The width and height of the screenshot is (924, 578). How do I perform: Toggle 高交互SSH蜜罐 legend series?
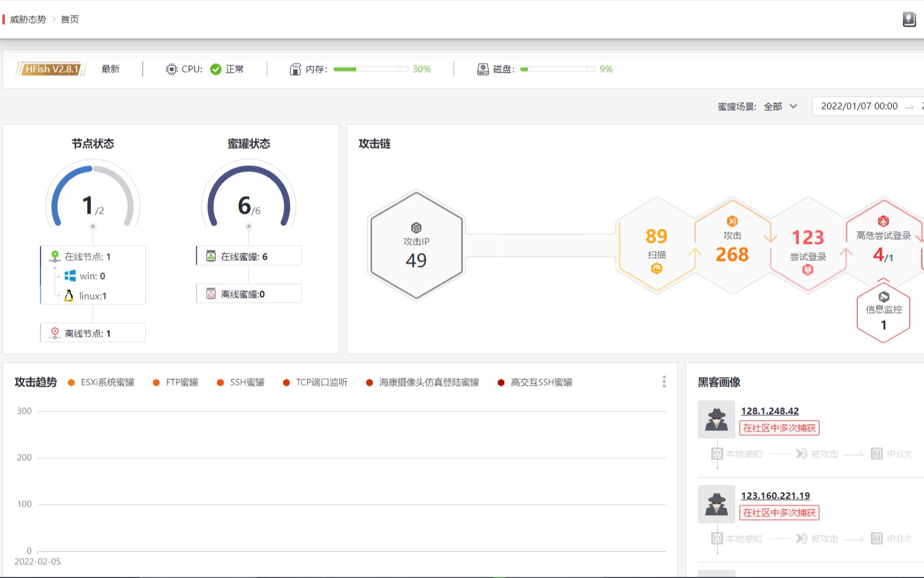pos(535,383)
